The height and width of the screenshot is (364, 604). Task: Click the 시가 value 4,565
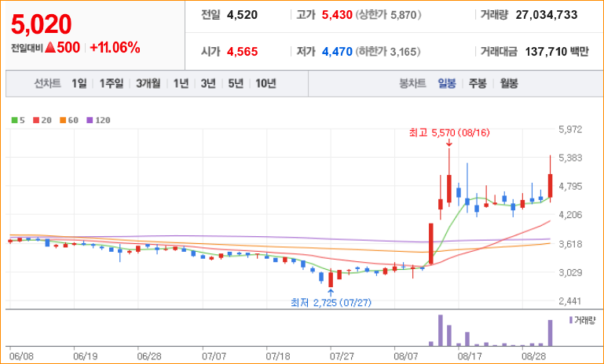click(x=242, y=52)
